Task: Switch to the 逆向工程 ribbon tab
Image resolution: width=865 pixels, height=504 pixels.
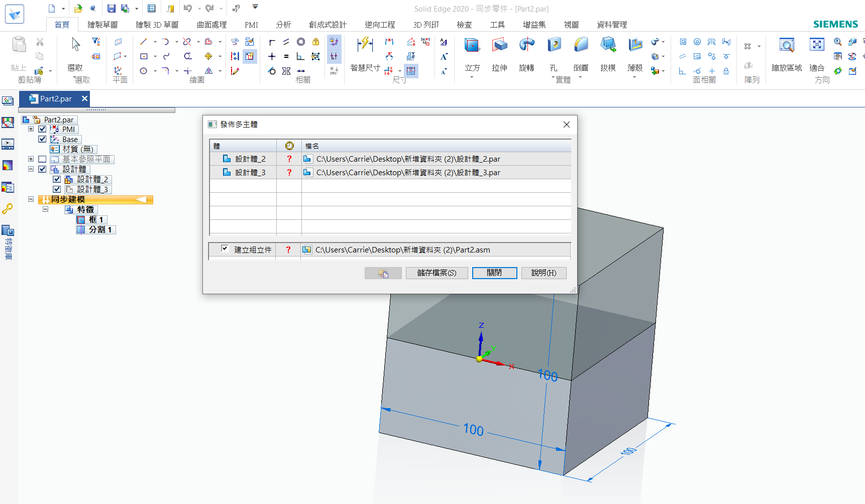Action: pyautogui.click(x=380, y=25)
